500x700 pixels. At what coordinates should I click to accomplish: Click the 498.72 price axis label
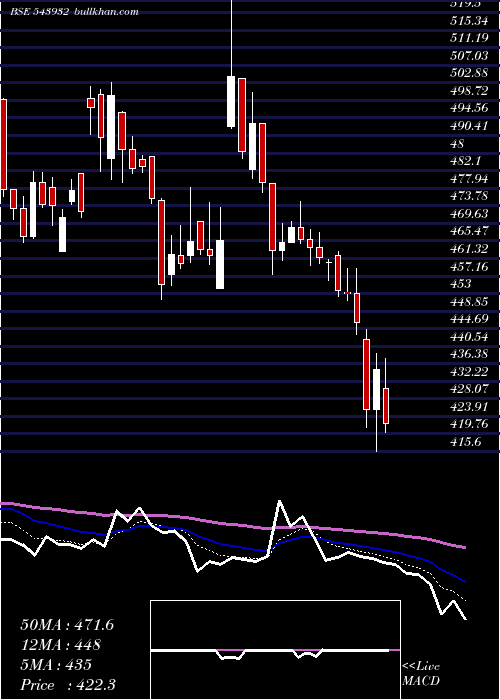click(469, 91)
